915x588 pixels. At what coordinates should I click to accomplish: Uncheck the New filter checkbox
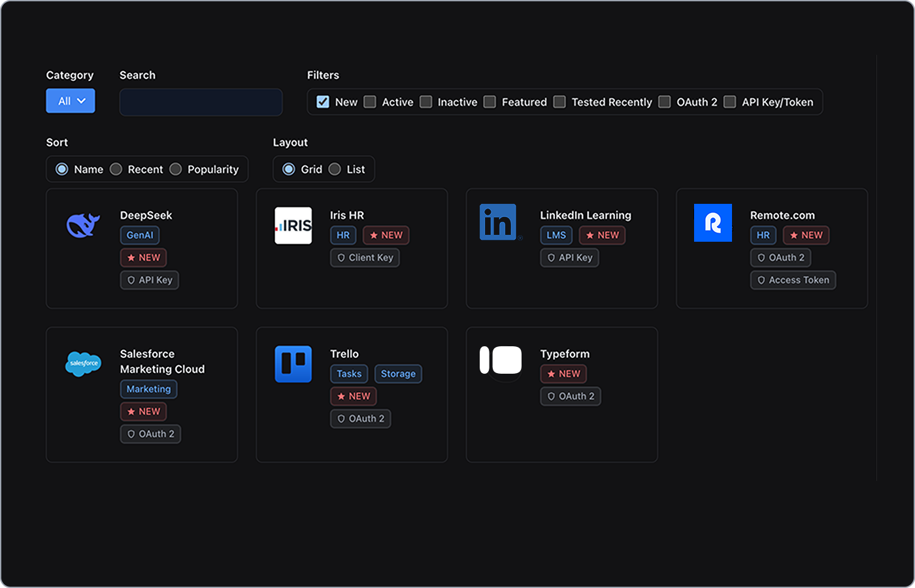(322, 102)
